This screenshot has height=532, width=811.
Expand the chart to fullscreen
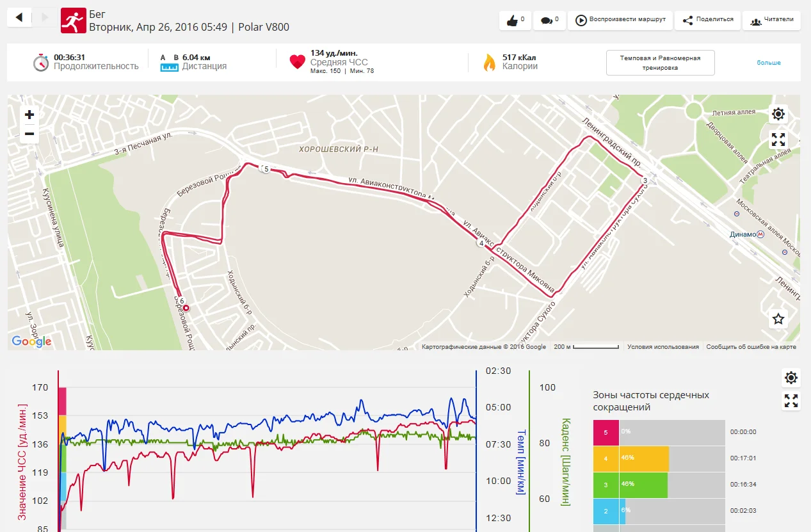pyautogui.click(x=791, y=401)
